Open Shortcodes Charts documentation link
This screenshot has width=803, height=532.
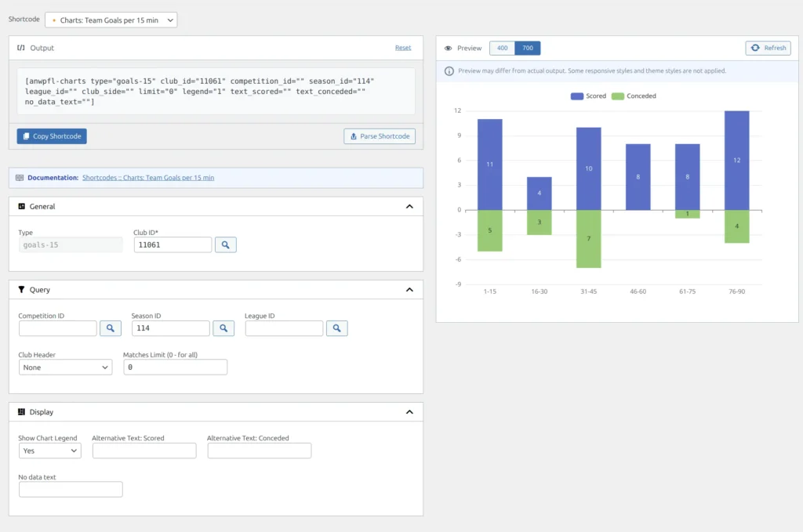pos(148,178)
